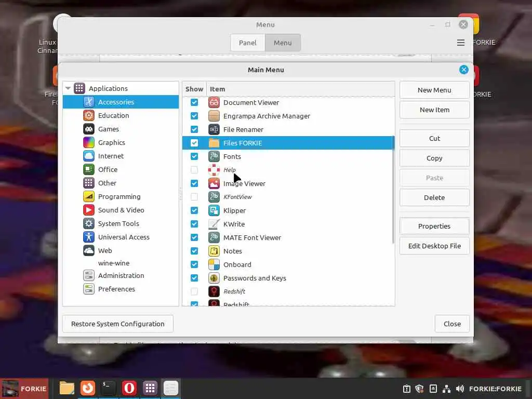Select the Web cloud icon
The image size is (532, 399).
click(88, 250)
